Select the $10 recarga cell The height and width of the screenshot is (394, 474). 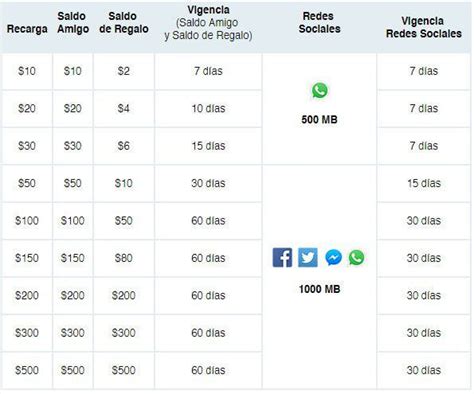27,71
